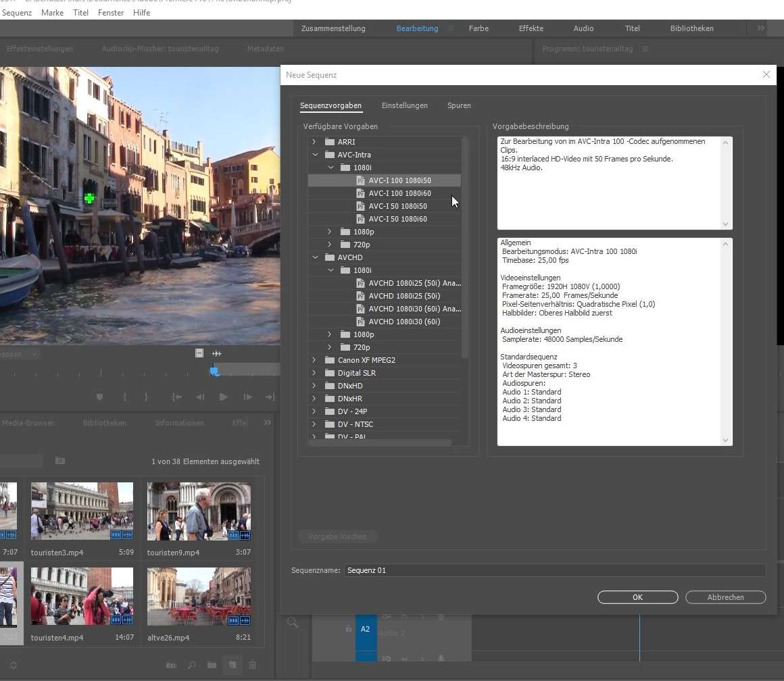Toggle the lock on audio track A2
Screen dimensions: 784x681
pos(349,629)
